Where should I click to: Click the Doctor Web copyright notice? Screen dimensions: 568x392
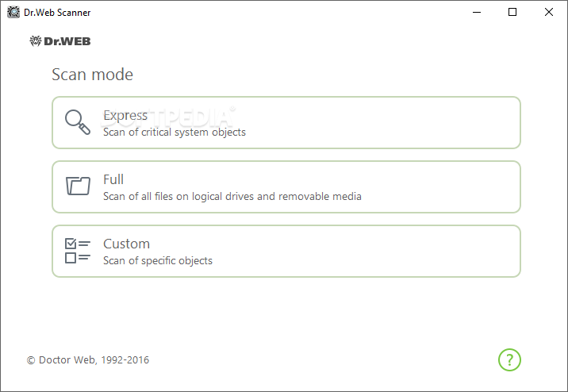pos(88,360)
